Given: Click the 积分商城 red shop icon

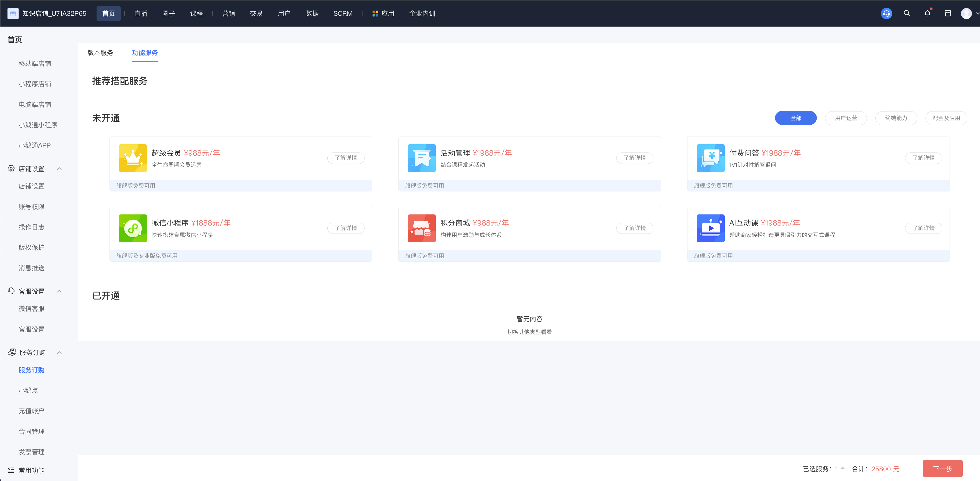Looking at the screenshot, I should click(422, 228).
